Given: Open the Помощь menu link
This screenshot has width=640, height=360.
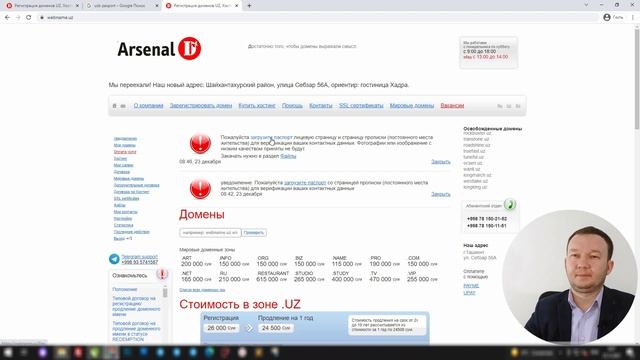Looking at the screenshot, I should [292, 106].
